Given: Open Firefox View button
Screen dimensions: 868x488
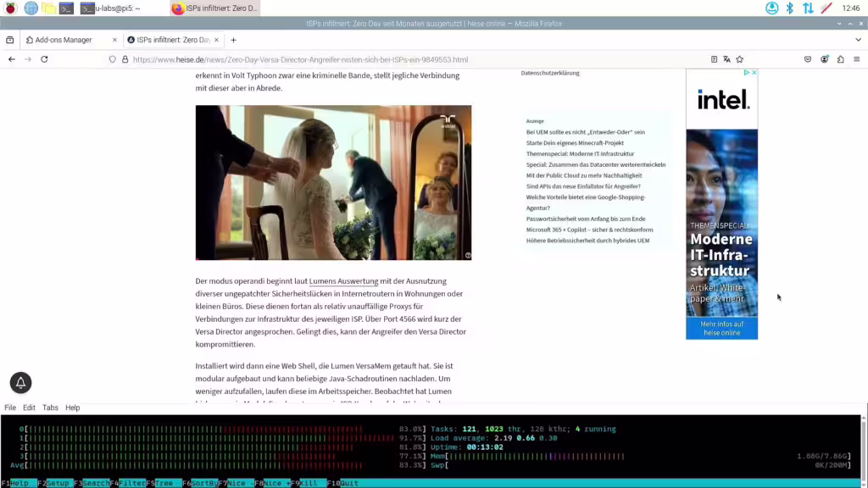Looking at the screenshot, I should pyautogui.click(x=10, y=40).
